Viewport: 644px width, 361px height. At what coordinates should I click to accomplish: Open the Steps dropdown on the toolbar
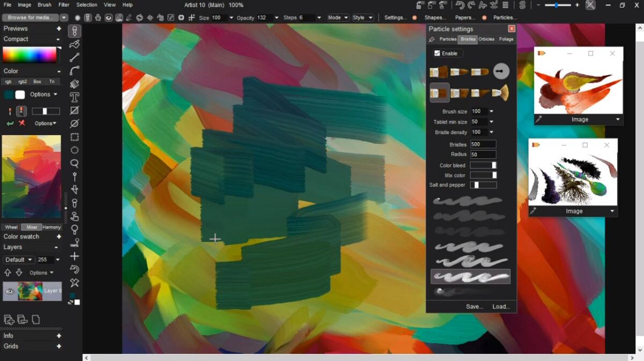point(318,17)
